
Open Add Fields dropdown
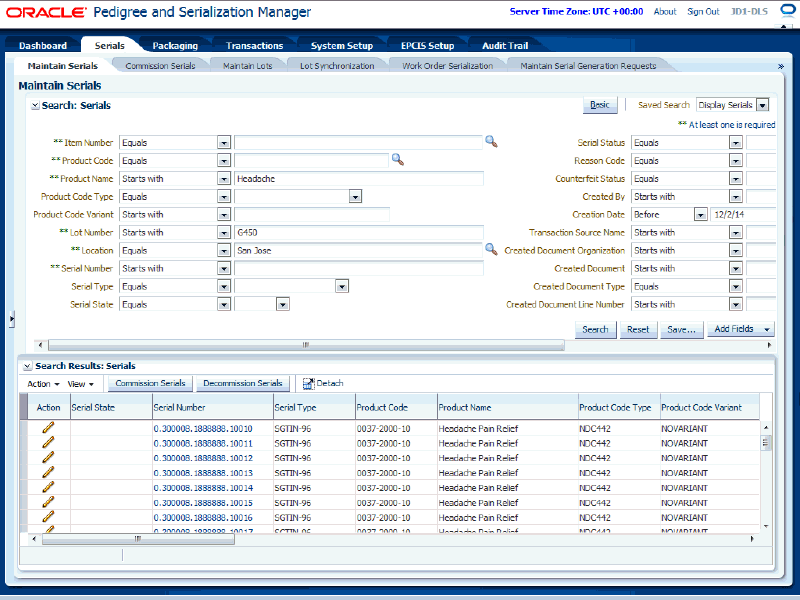(x=741, y=329)
